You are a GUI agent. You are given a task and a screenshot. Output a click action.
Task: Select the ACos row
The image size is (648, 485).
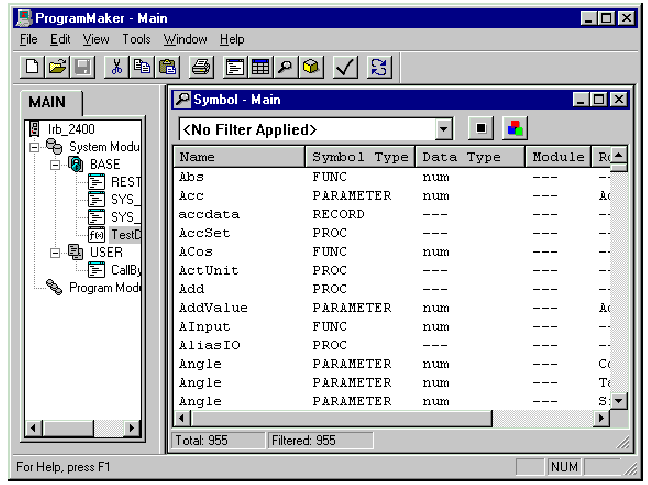pos(392,252)
